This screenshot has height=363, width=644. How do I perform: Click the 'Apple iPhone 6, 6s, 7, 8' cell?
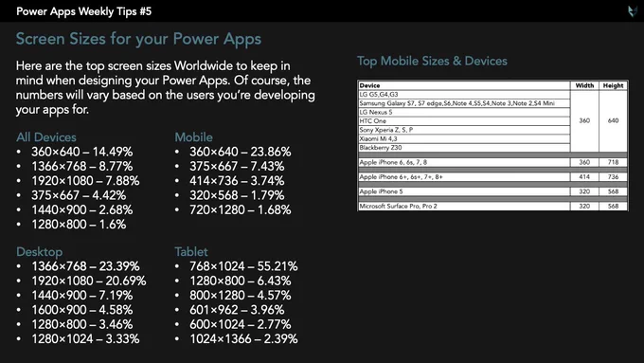[x=464, y=162]
